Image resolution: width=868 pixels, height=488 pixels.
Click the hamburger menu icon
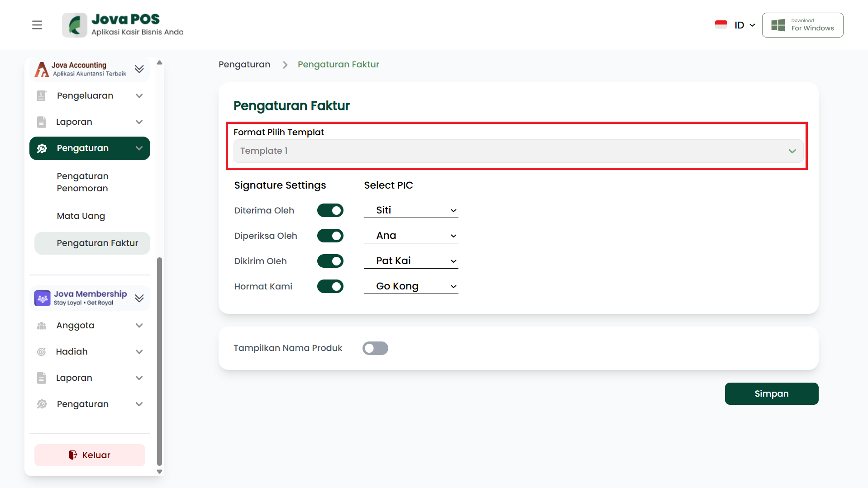click(37, 25)
